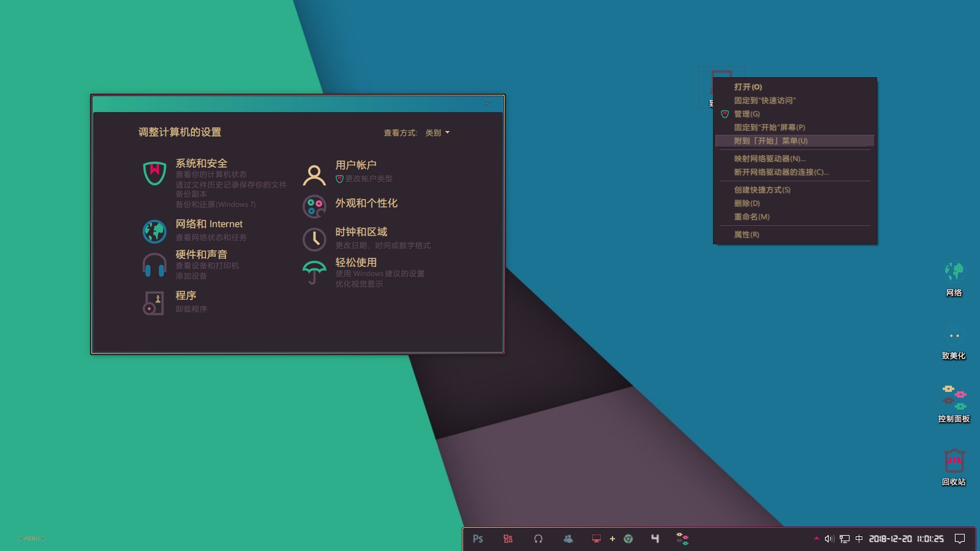The image size is (980, 551).
Task: Click the User Accounts person icon
Action: point(314,175)
